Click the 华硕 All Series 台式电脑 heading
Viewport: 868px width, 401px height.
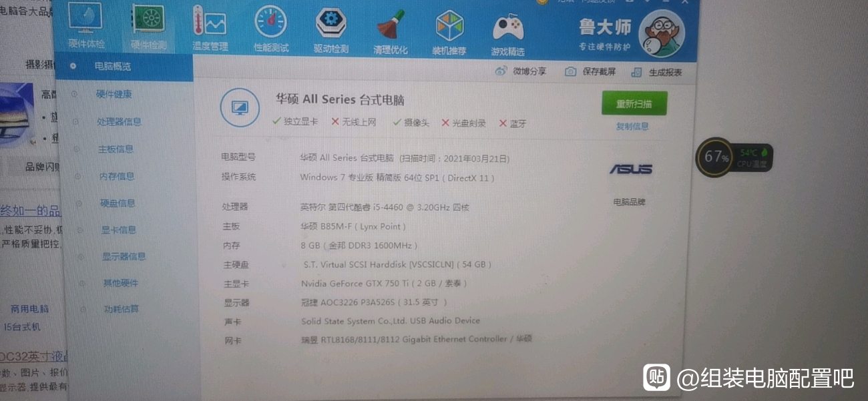click(x=341, y=99)
